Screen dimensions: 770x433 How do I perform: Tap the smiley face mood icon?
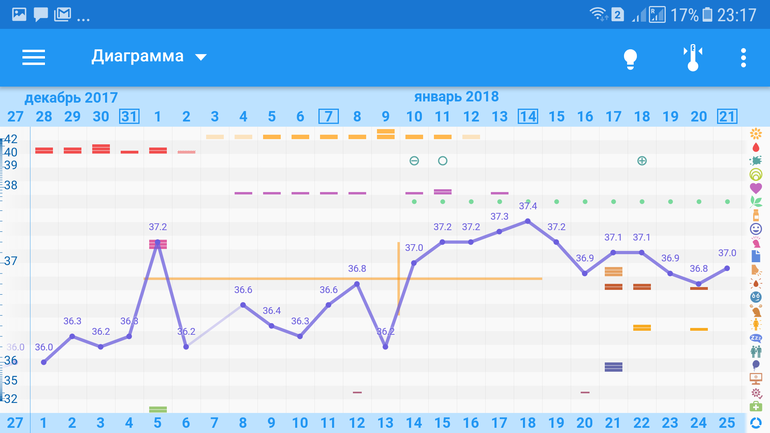point(756,229)
